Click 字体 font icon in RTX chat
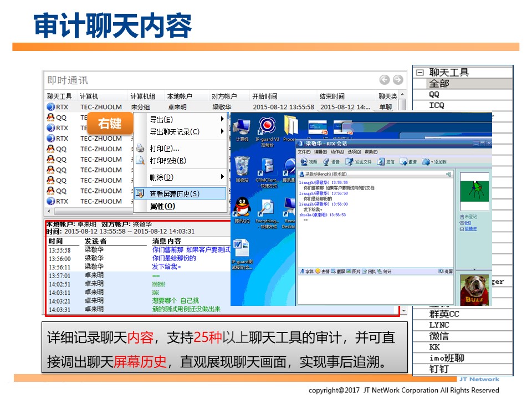This screenshot has height=399, width=532. (306, 271)
